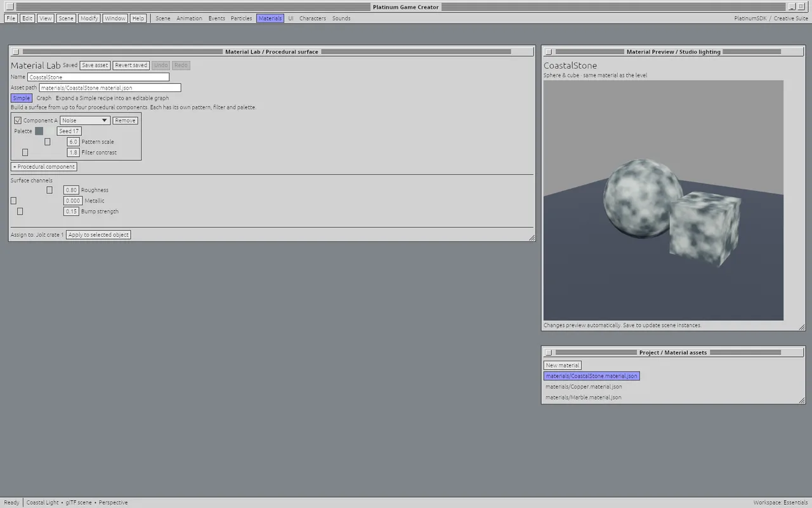Switch to the Characters tab

(313, 18)
